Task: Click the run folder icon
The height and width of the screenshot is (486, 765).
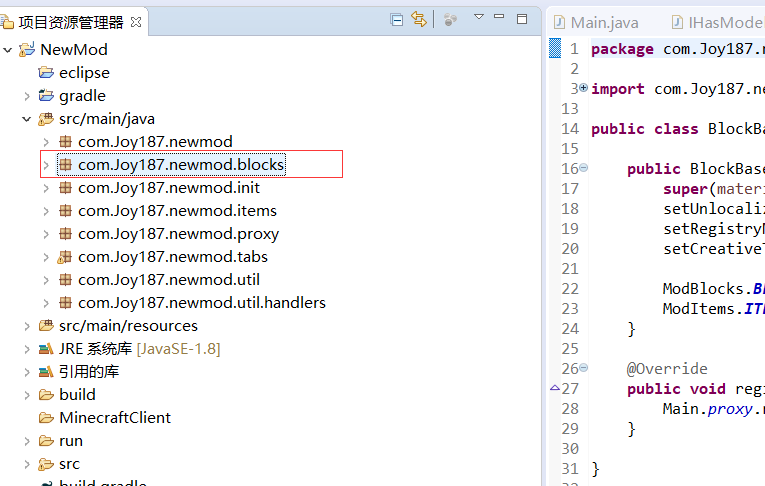Action: [46, 441]
